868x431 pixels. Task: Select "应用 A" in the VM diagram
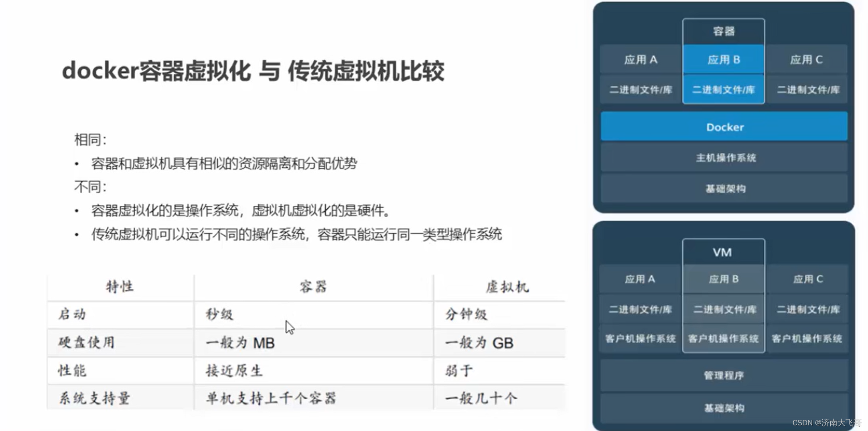(640, 279)
